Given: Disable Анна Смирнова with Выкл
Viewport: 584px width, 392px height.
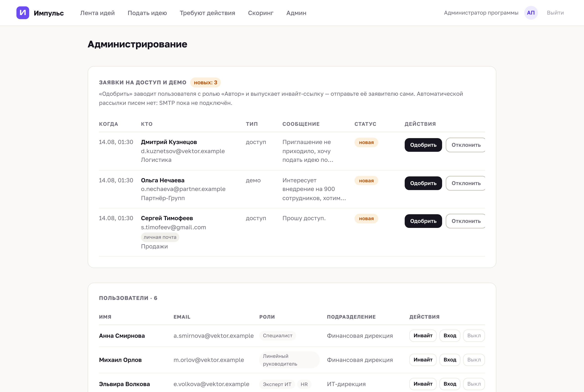Looking at the screenshot, I should click(x=474, y=335).
